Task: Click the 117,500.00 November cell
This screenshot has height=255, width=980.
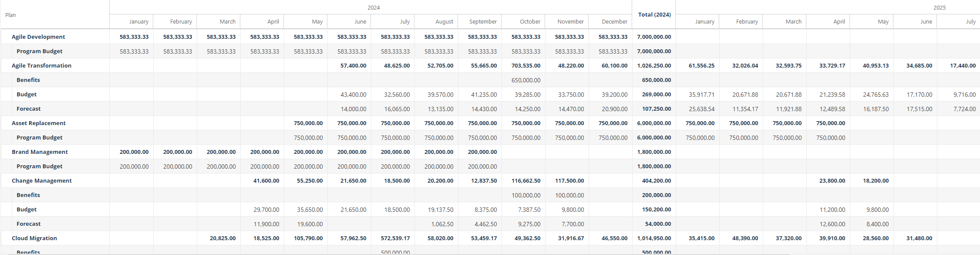Action: (x=569, y=180)
